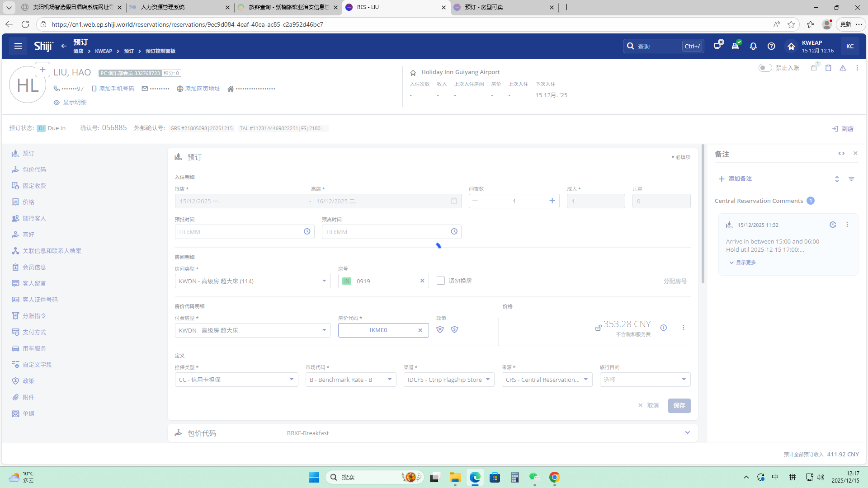
Task: Check the 请勿换房 checkbox
Action: tap(441, 281)
